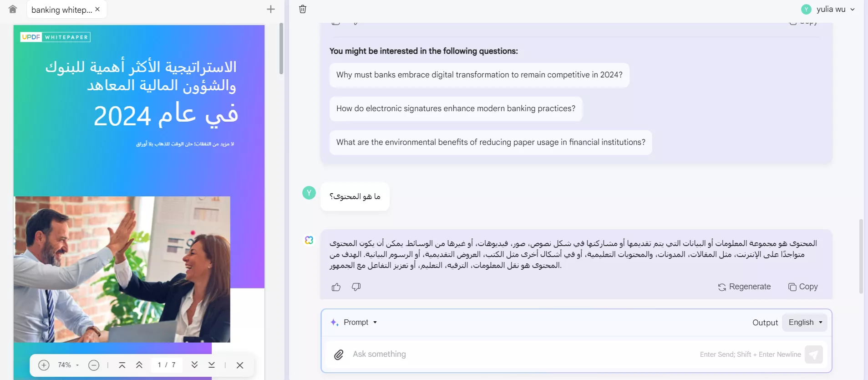Click Regenerate for the response
The image size is (868, 380).
744,287
